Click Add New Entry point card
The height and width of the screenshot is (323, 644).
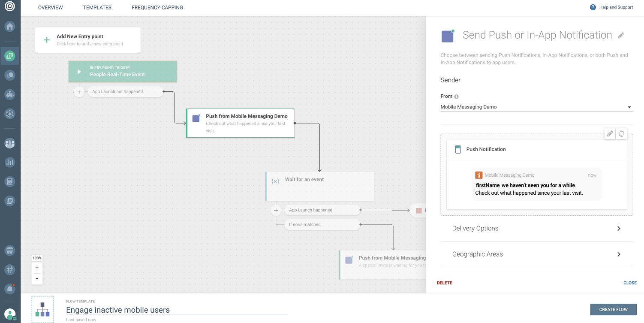coord(88,40)
